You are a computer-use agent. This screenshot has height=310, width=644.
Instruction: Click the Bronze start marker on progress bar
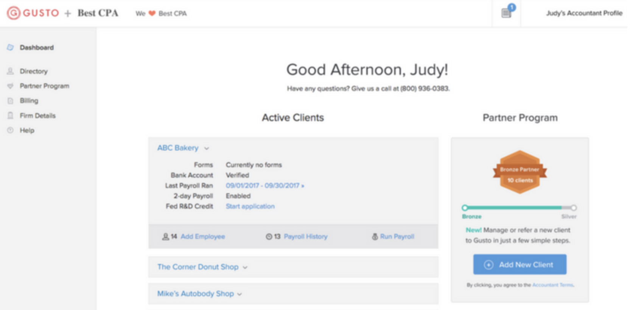coord(465,208)
